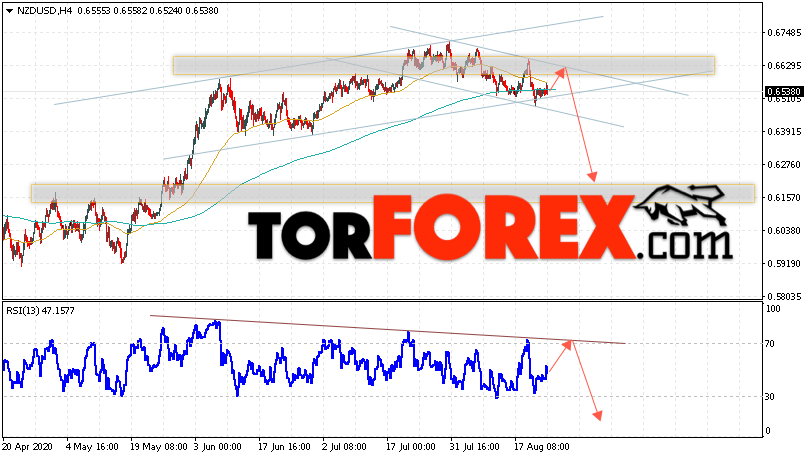Click the RSI 30 level label
The height and width of the screenshot is (458, 808).
770,397
